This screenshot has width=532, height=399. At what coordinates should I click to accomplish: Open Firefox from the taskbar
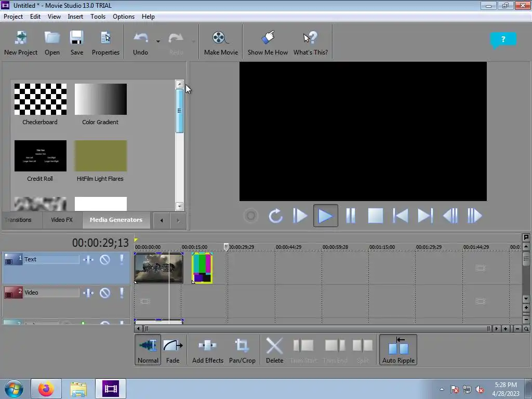(x=46, y=389)
